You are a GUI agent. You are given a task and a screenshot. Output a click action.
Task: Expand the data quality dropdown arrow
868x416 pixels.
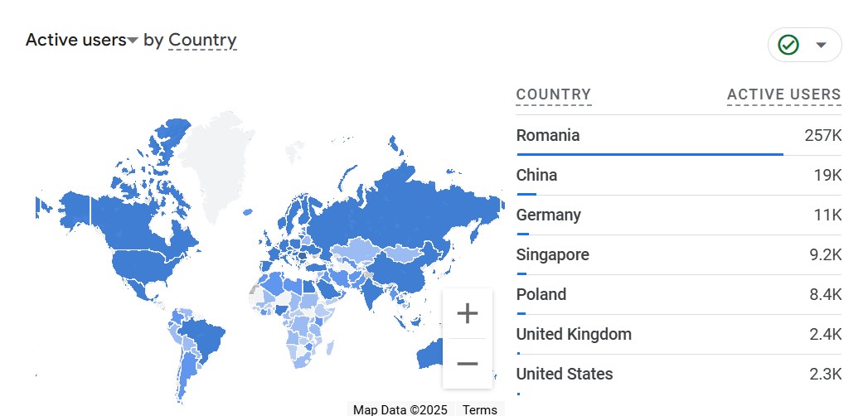pyautogui.click(x=822, y=45)
